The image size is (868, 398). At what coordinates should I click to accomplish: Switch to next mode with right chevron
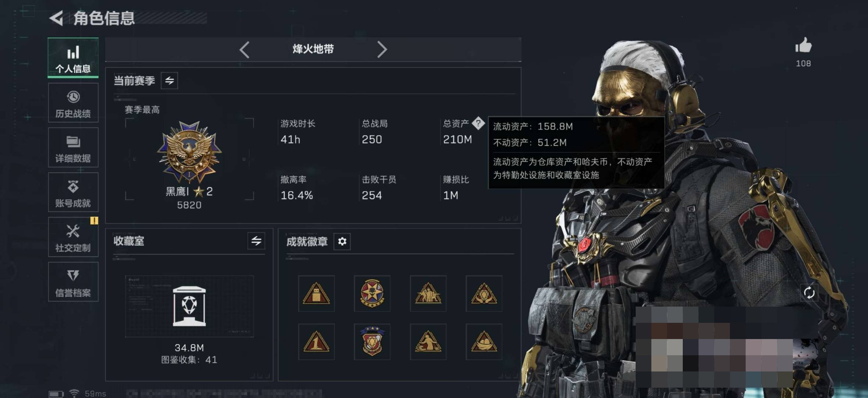(x=382, y=49)
